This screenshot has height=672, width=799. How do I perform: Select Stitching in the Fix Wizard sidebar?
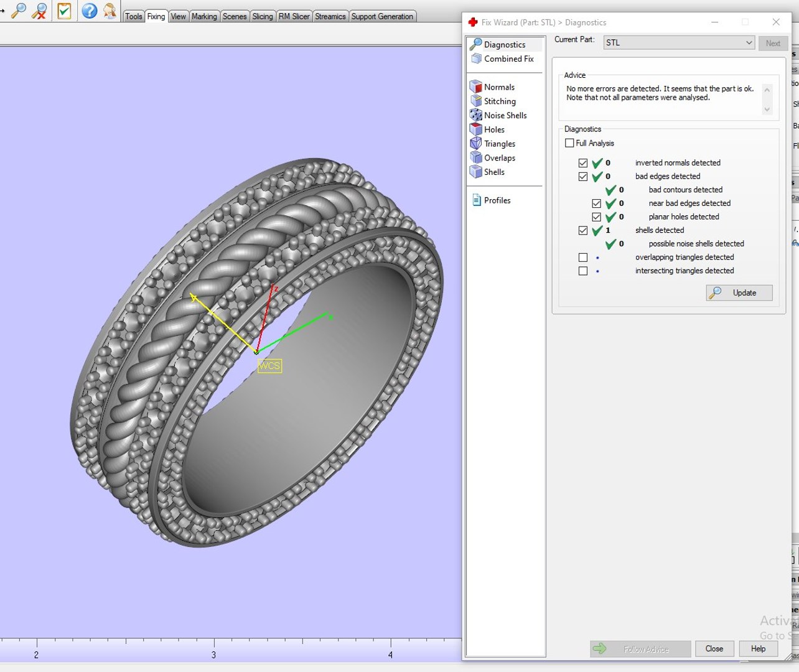tap(500, 101)
